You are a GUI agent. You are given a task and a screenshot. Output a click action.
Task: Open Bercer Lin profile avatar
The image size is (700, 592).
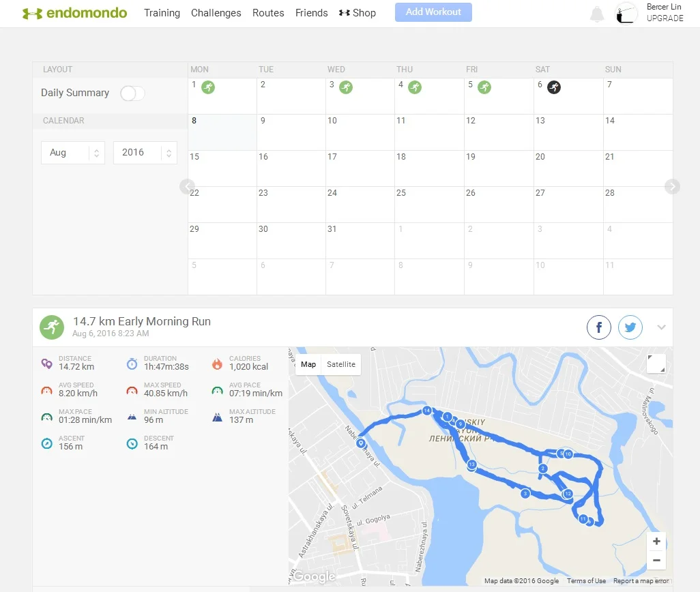[626, 14]
